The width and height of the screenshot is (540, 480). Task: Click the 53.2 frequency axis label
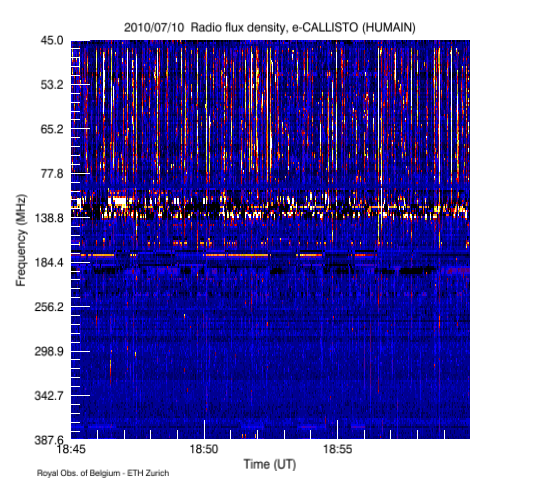52,85
